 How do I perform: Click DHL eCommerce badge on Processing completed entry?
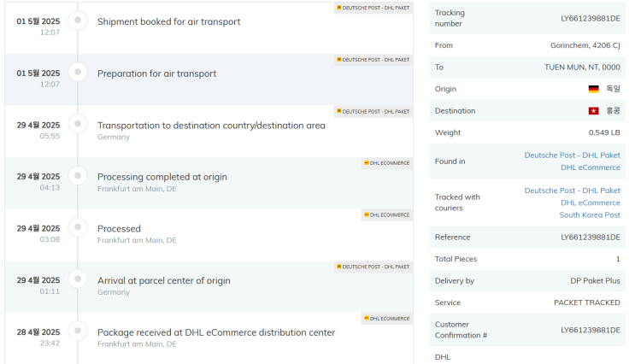[x=386, y=163]
